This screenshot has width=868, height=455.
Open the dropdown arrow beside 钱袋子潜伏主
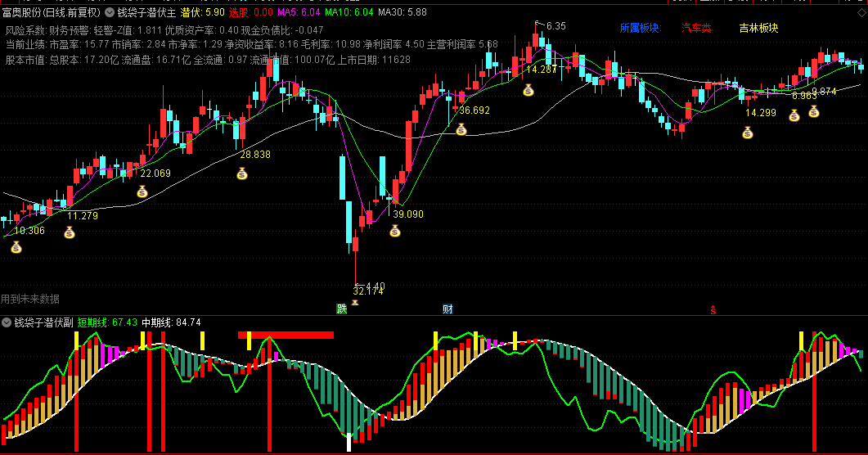click(110, 12)
